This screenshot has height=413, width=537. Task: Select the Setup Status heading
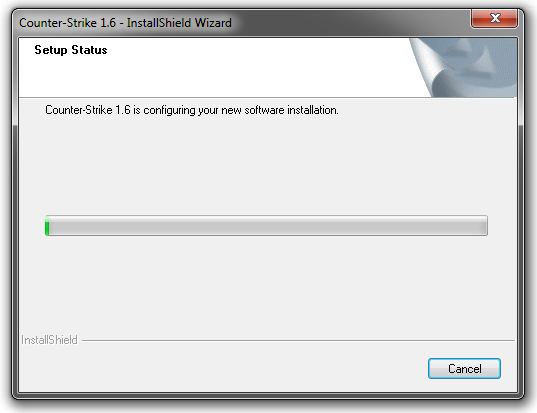pyautogui.click(x=71, y=50)
